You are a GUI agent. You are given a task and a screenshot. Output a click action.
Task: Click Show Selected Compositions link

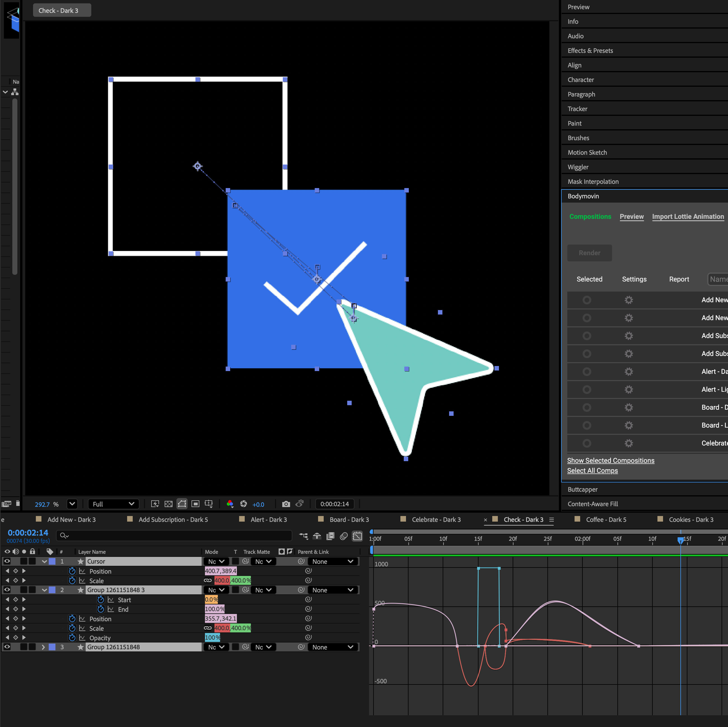(610, 460)
